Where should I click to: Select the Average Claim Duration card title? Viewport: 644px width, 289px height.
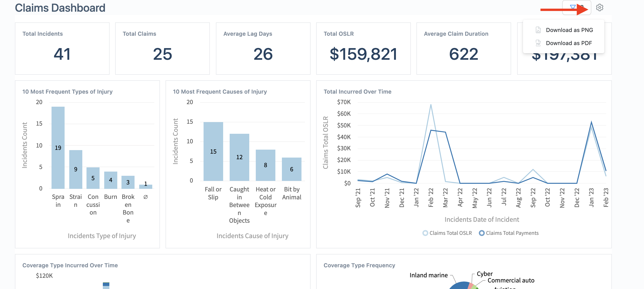pyautogui.click(x=456, y=34)
